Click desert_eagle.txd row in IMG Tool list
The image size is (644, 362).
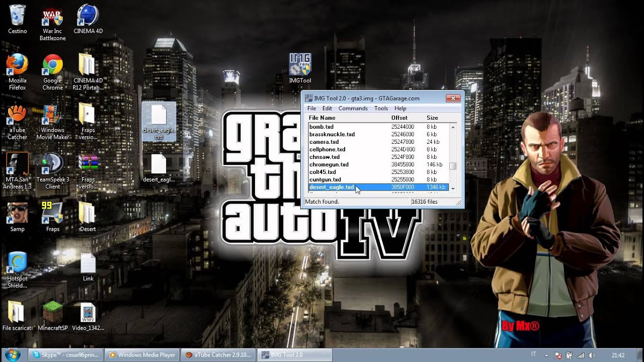[x=378, y=187]
